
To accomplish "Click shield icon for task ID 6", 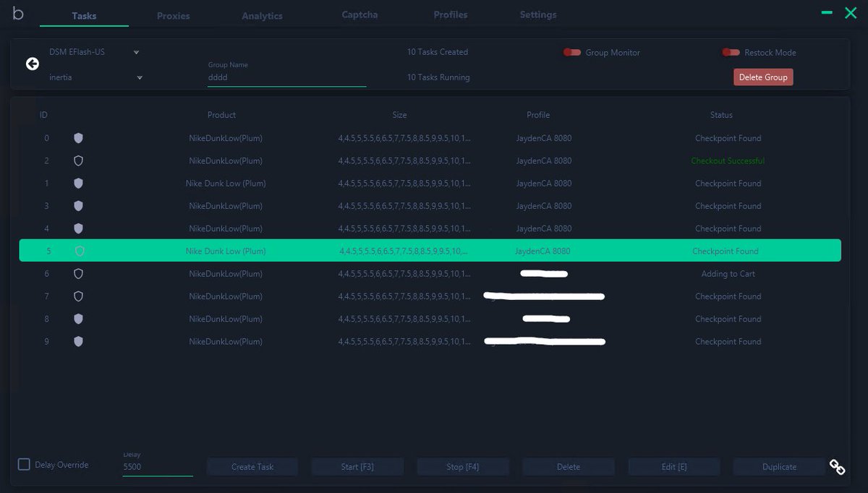I will pos(79,274).
